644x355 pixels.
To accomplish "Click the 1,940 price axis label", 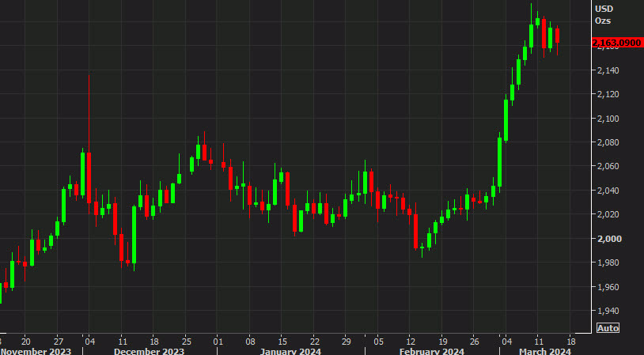I will coord(608,310).
